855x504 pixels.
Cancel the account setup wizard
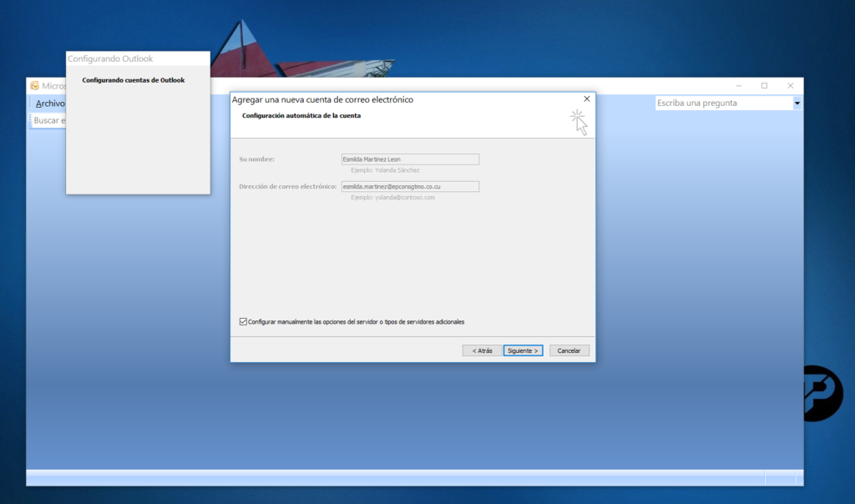[x=569, y=350]
